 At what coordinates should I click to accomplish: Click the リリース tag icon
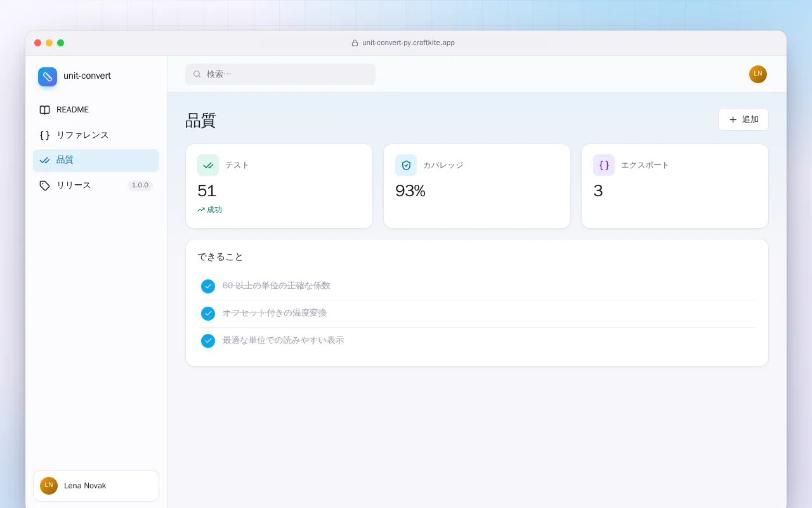pyautogui.click(x=44, y=185)
